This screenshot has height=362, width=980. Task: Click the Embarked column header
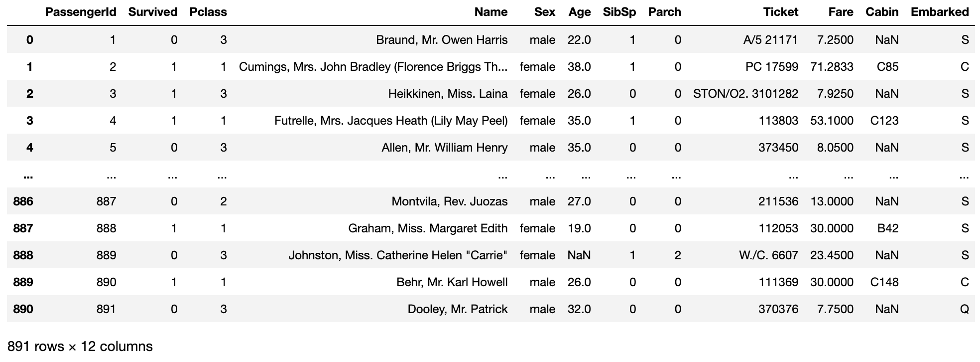pyautogui.click(x=940, y=12)
